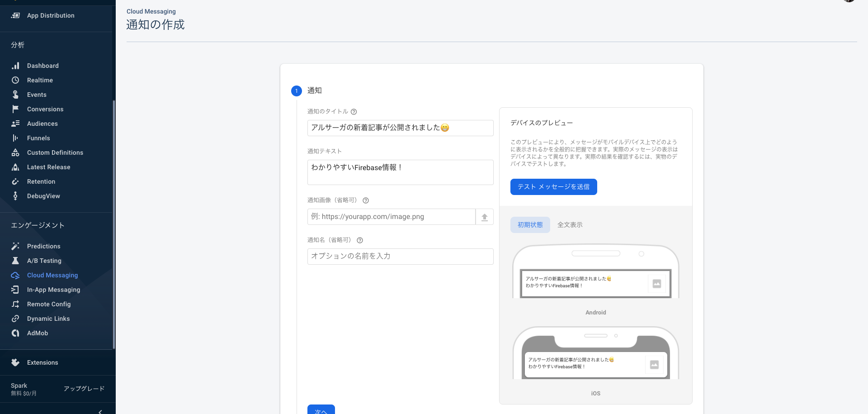Open help icon next to 通知画像（省略可）
The height and width of the screenshot is (414, 868).
click(x=366, y=200)
